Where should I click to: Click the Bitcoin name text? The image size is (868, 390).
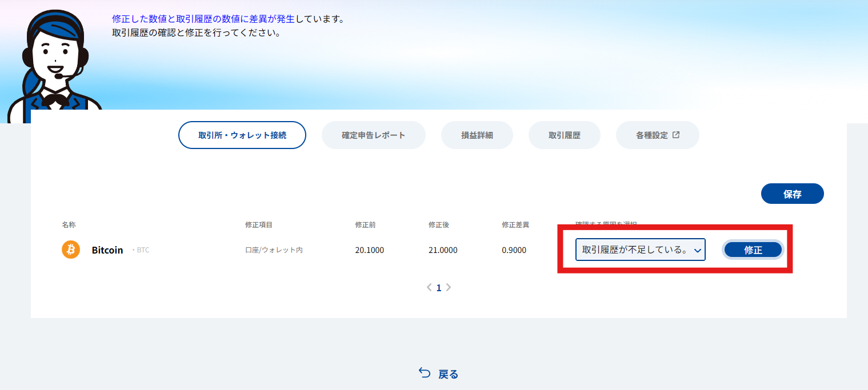point(107,250)
